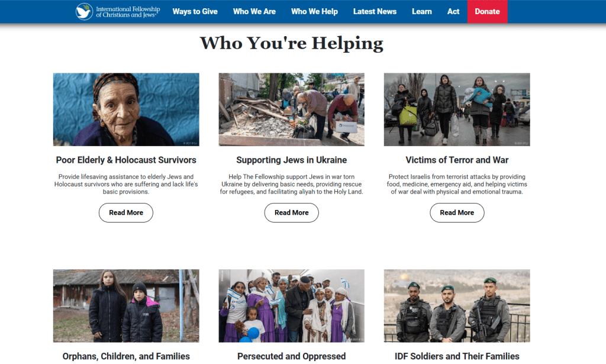This screenshot has height=364, width=606.
Task: Click the red Donate button
Action: coord(488,12)
